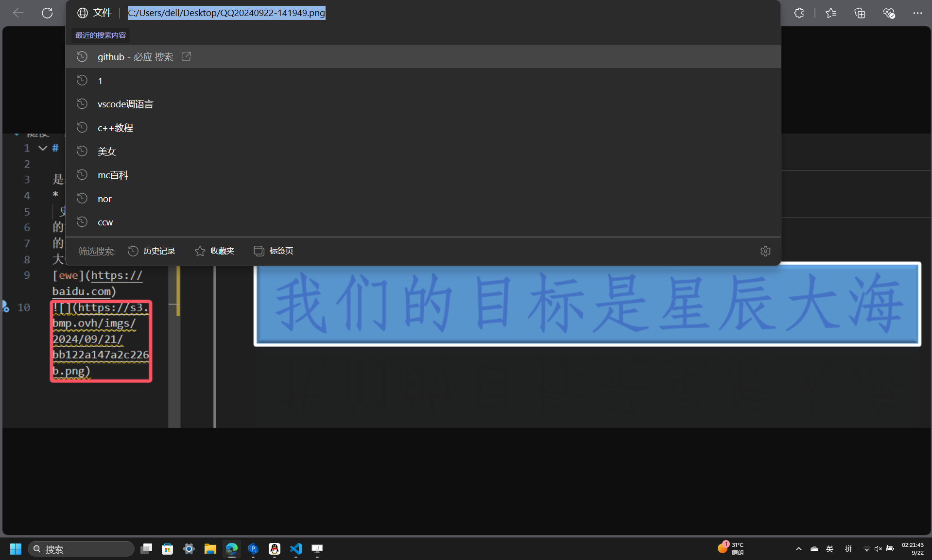Click the 最近的搜索内容 label

(x=101, y=35)
